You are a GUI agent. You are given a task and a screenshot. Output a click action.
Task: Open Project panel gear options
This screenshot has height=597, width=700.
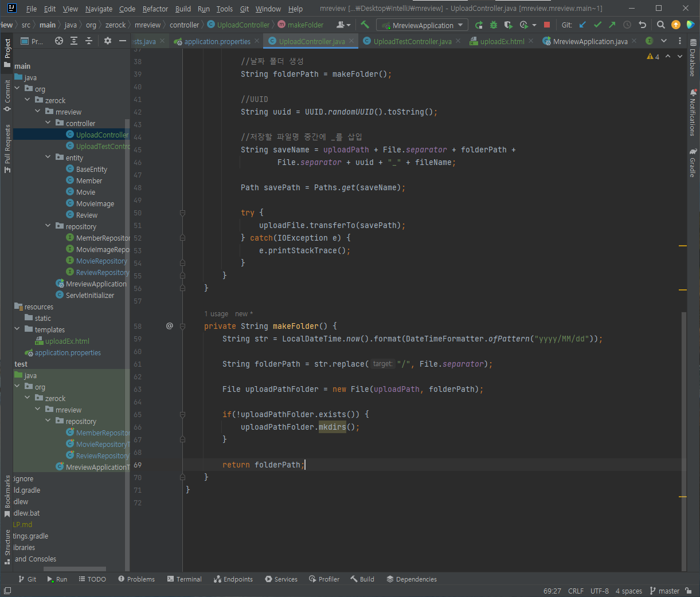point(108,41)
